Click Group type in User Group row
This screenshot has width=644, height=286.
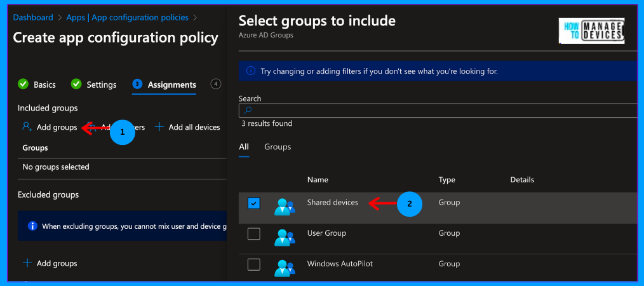[x=449, y=233]
